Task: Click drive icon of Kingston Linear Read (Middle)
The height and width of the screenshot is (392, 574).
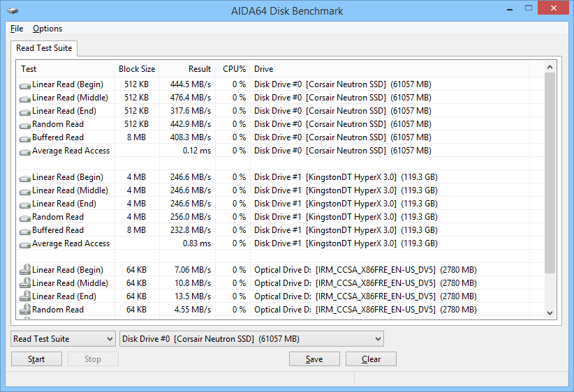Action: 25,191
